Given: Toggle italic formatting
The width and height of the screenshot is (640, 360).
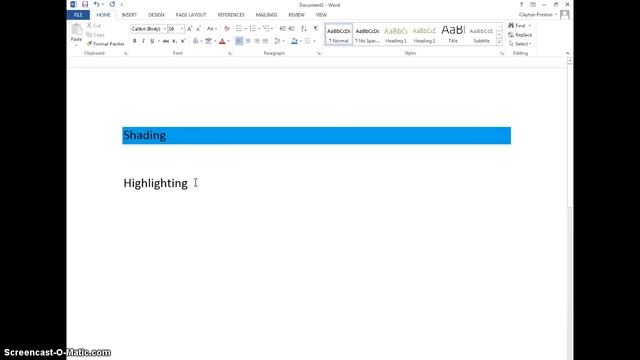Looking at the screenshot, I should [143, 41].
